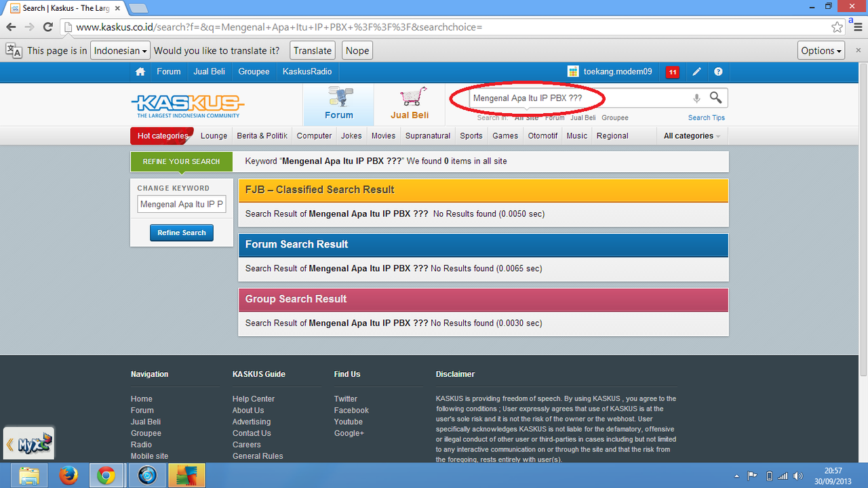Click the Change Keyword input field
Screen dimensions: 868x488
182,205
